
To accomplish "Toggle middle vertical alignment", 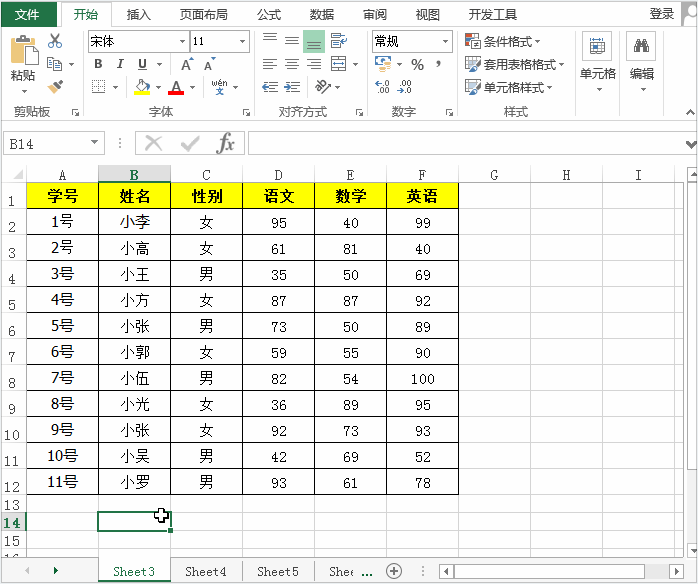I will click(x=292, y=41).
